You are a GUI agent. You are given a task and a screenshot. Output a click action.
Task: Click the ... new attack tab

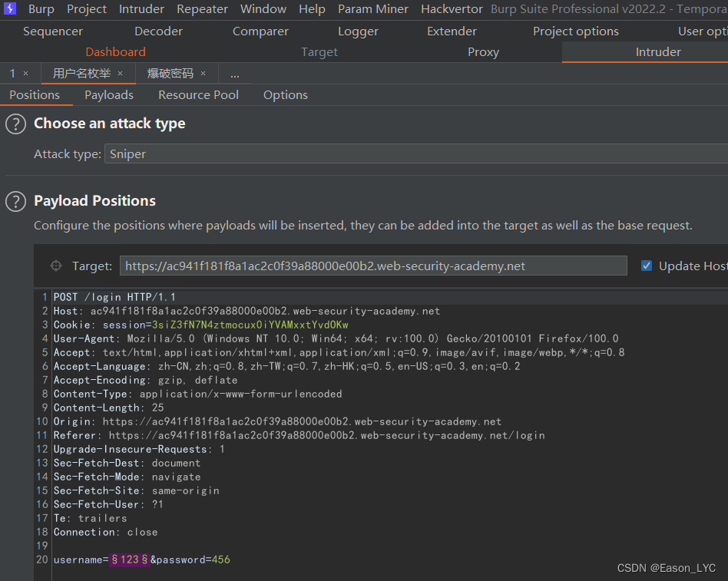click(x=235, y=74)
